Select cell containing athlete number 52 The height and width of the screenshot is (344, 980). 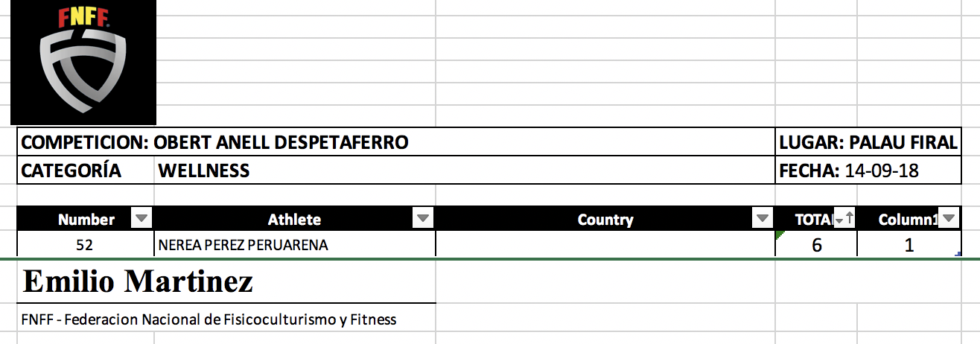[x=84, y=245]
